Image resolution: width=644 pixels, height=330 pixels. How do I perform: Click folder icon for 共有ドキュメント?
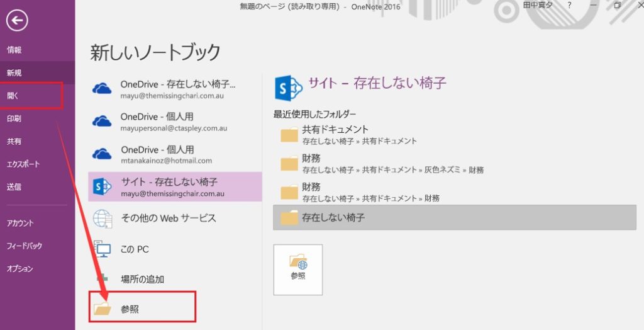(x=289, y=135)
